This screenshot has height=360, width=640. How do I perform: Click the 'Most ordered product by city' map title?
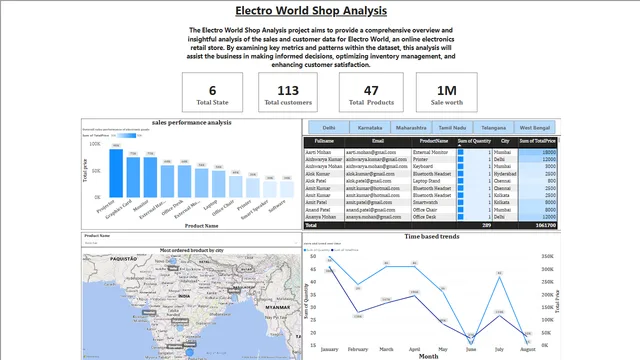click(x=191, y=250)
